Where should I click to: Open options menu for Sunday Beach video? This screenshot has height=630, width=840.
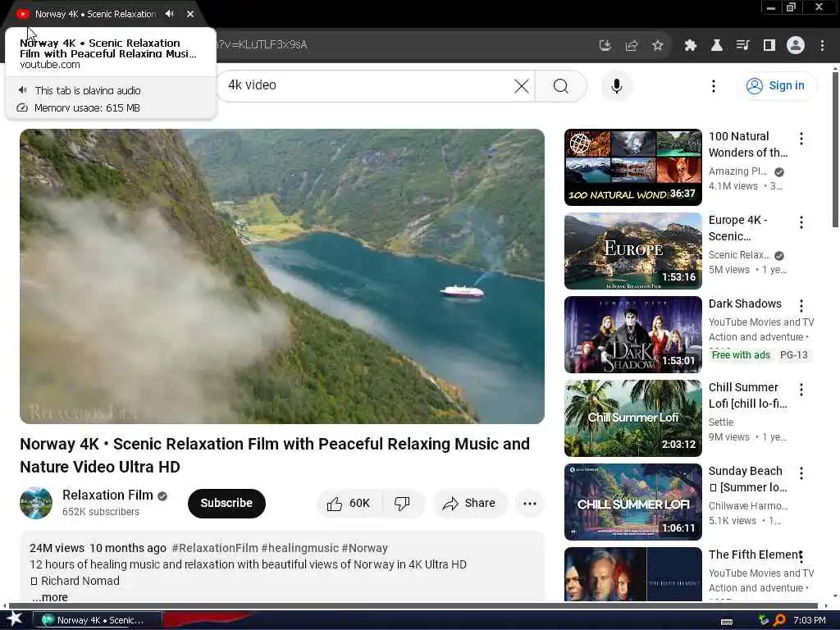pyautogui.click(x=801, y=473)
